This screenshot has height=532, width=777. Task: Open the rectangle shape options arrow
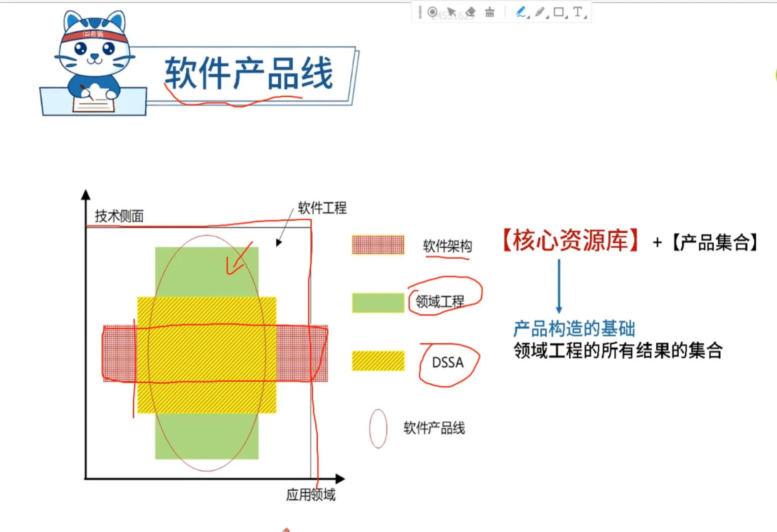point(566,17)
